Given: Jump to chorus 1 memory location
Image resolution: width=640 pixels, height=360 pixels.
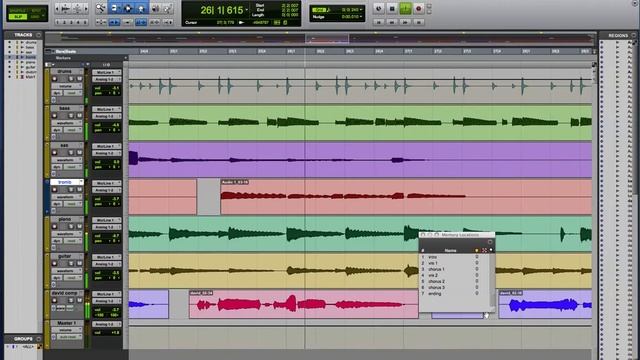Looking at the screenshot, I should coord(436,269).
